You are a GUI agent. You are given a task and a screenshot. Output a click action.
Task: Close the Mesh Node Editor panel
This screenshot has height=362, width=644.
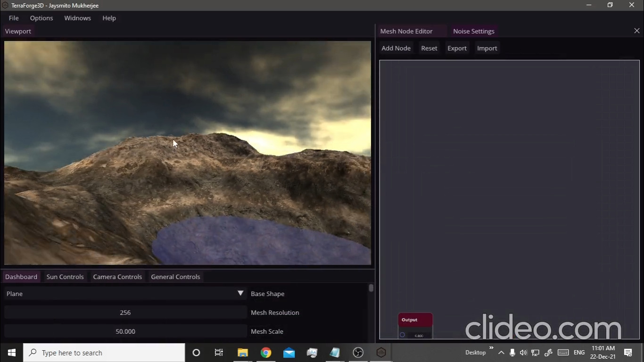tap(637, 31)
